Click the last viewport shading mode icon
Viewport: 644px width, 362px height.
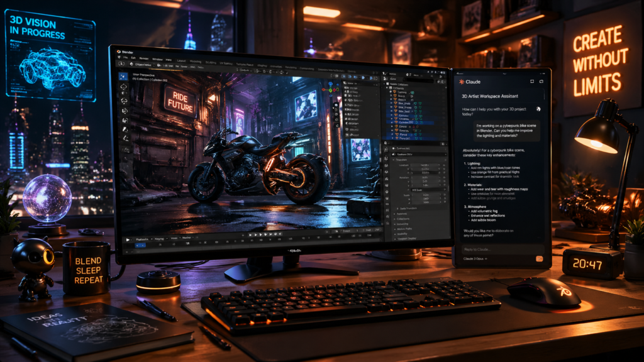[376, 79]
